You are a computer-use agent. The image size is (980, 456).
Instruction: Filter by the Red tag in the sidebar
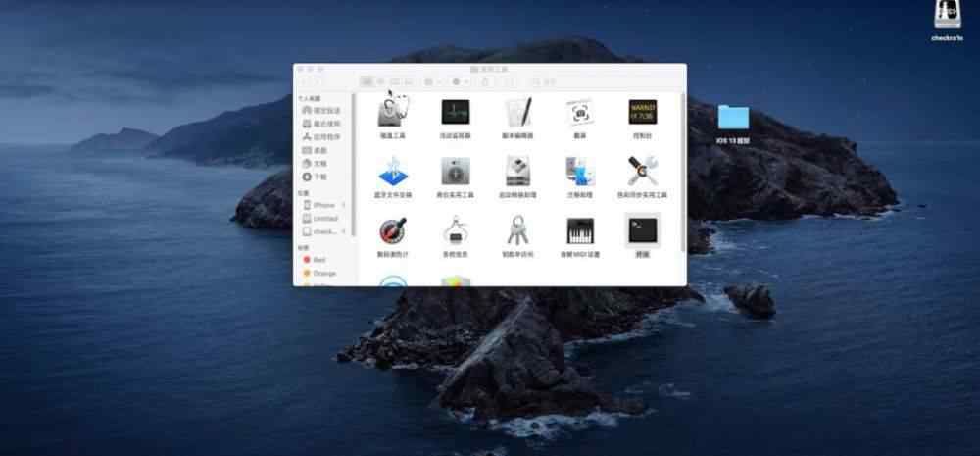[x=318, y=260]
